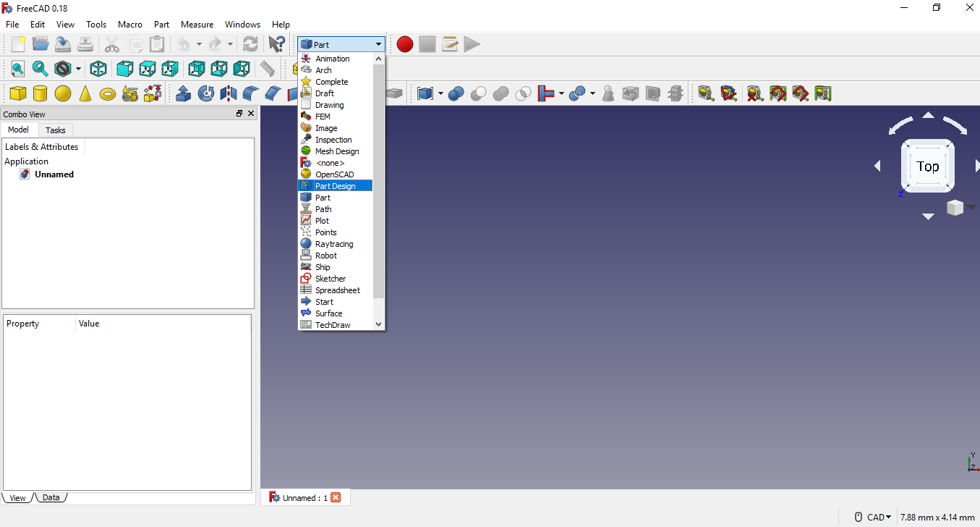This screenshot has height=527, width=980.
Task: Click the Measure Distance ruler icon
Action: 268,69
